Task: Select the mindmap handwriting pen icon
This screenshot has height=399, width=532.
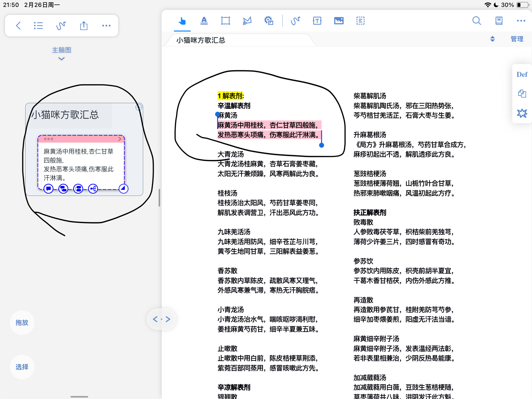Action: click(61, 26)
